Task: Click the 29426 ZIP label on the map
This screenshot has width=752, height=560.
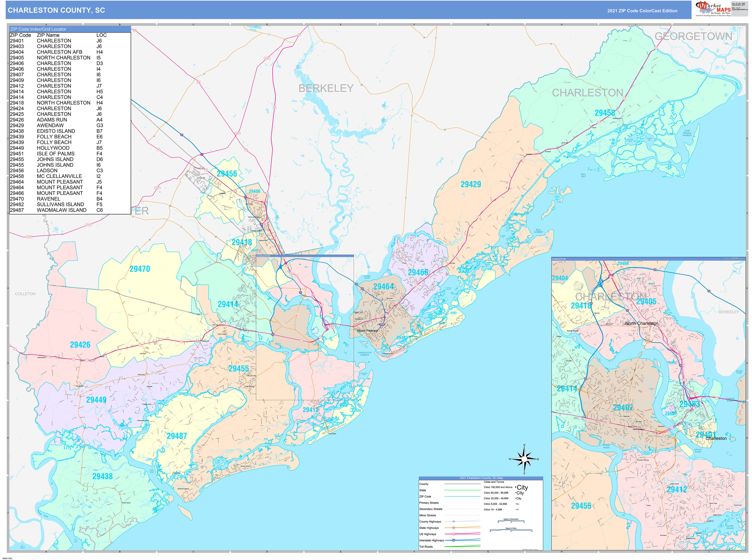Action: click(80, 345)
